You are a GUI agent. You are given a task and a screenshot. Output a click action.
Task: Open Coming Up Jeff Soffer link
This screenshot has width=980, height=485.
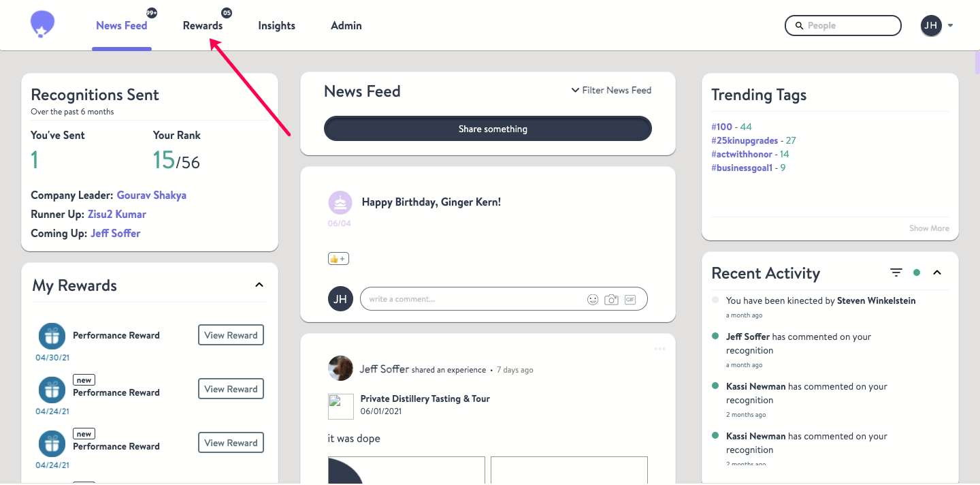(x=116, y=234)
